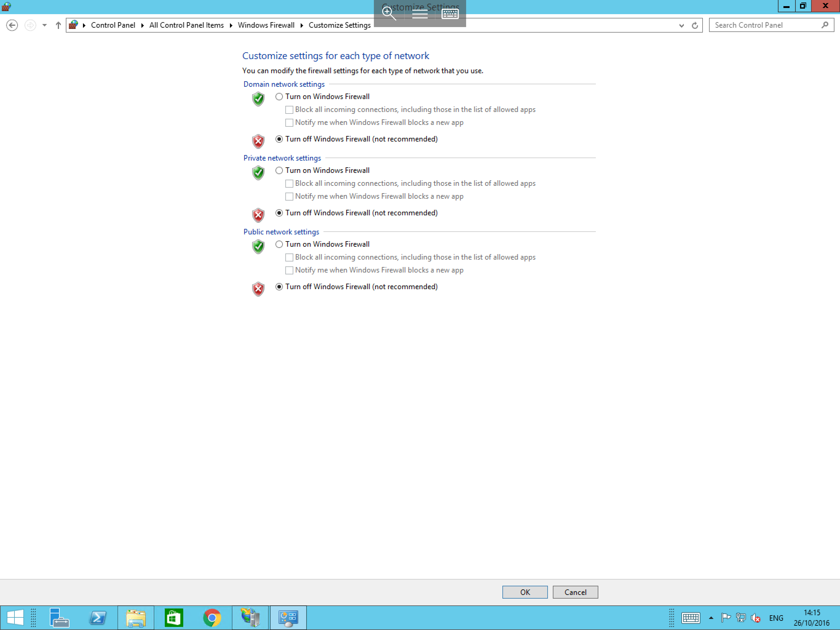Select Turn off Windows Firewall for Public
Screen dimensions: 840x630
click(x=279, y=286)
